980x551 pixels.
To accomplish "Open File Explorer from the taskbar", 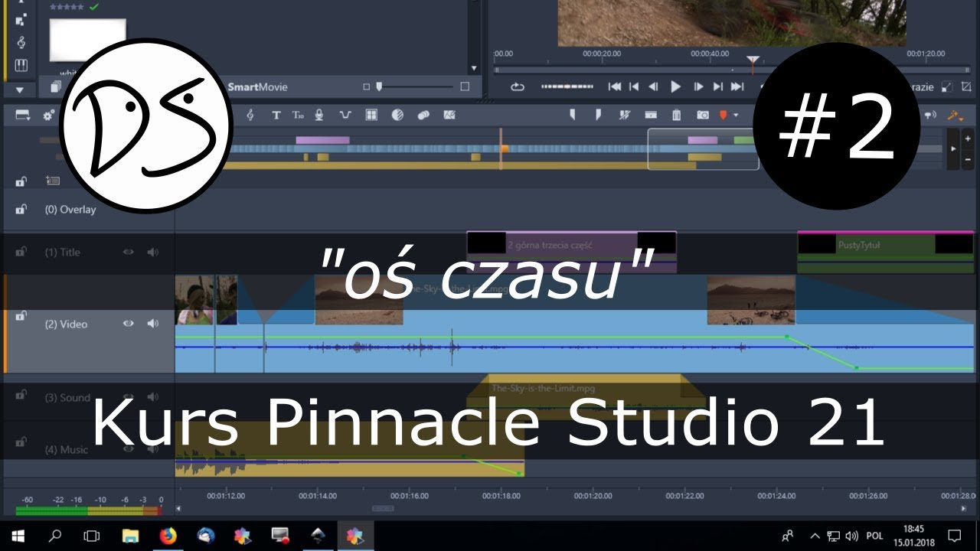I will (131, 536).
